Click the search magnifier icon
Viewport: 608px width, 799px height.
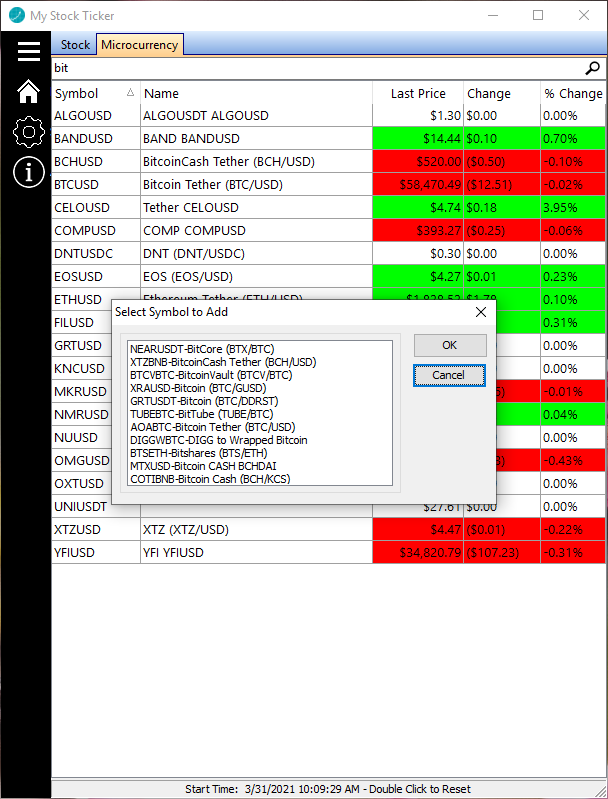(592, 68)
